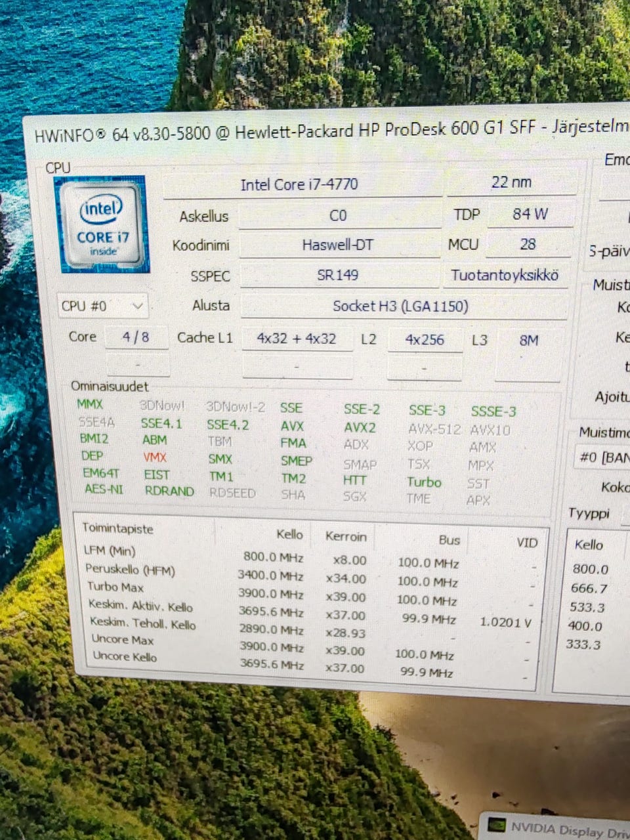Click the SSE4.1 feature flag
The width and height of the screenshot is (630, 840).
click(x=161, y=423)
